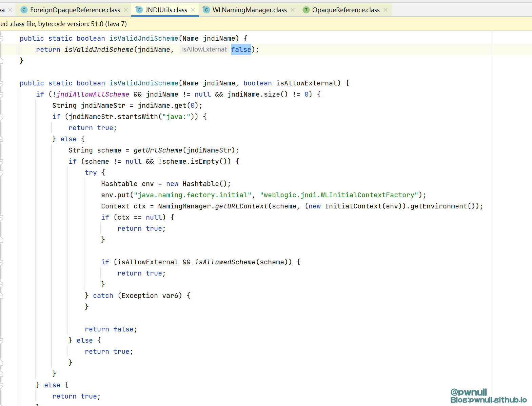This screenshot has height=406, width=532.
Task: Click the isAllowExternal: parameter inlay hint
Action: (204, 49)
